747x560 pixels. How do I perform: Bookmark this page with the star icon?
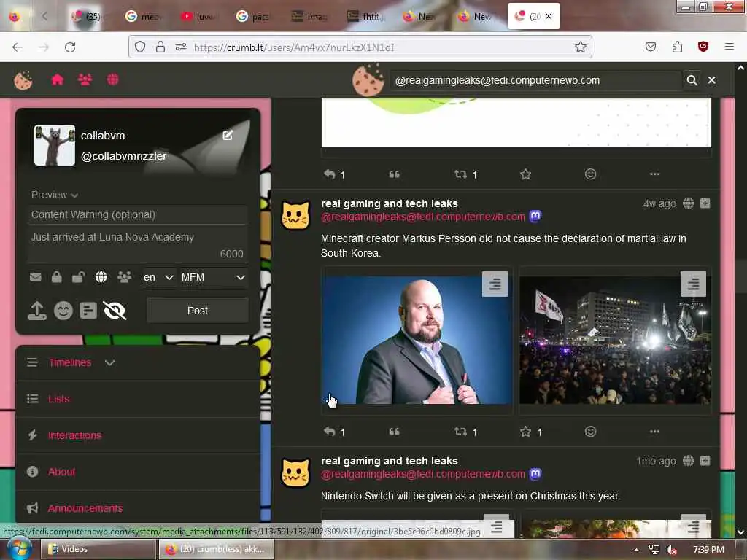pos(580,47)
